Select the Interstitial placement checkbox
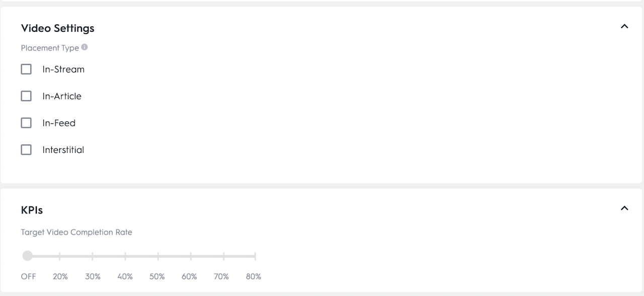 pyautogui.click(x=26, y=150)
